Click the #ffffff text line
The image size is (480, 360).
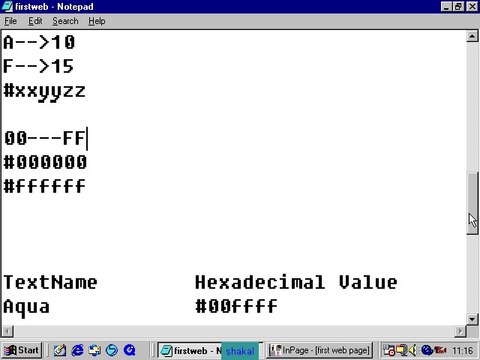pyautogui.click(x=44, y=186)
